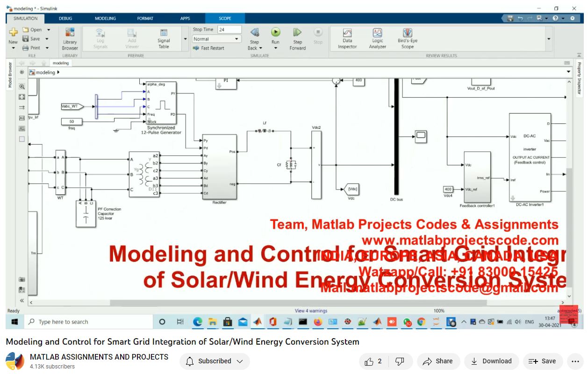Expand the Run button dropdown arrow
Screen dimensions: 588x375
(276, 48)
